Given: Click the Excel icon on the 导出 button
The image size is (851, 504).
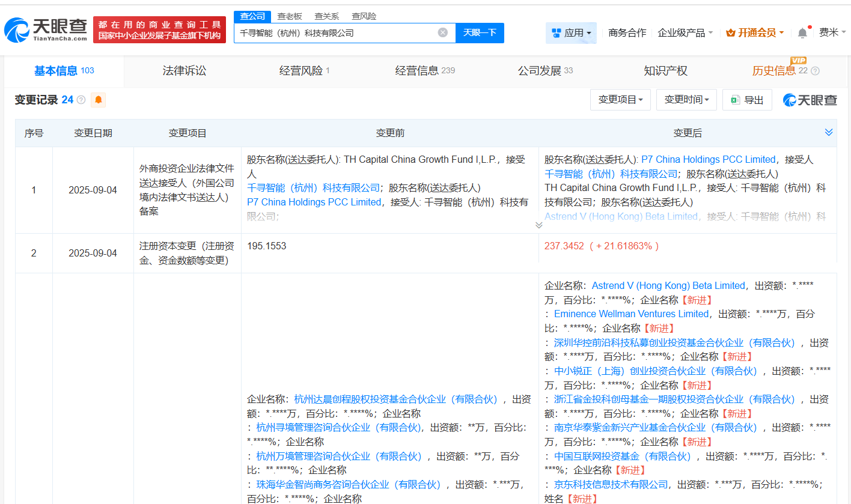Looking at the screenshot, I should tap(734, 100).
